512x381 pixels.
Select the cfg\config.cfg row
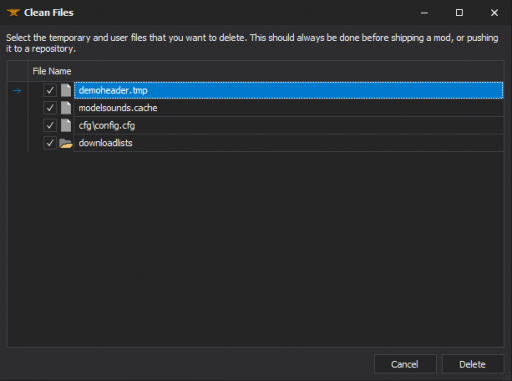coord(288,125)
